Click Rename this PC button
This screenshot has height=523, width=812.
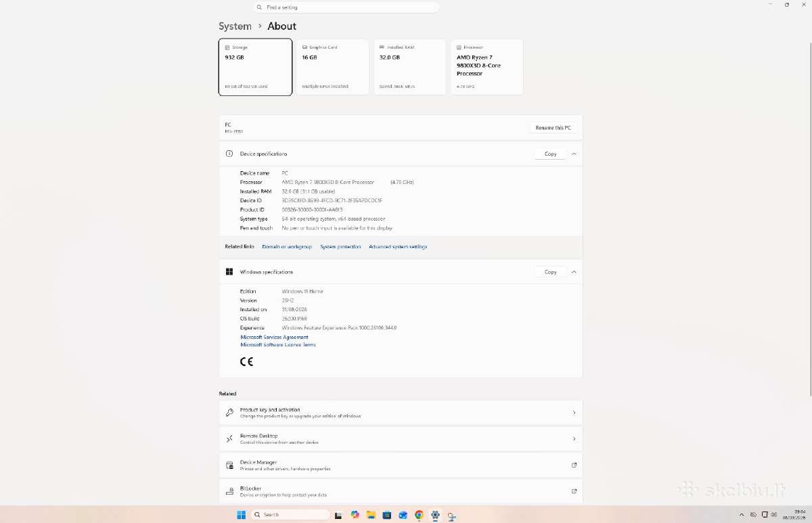point(553,127)
